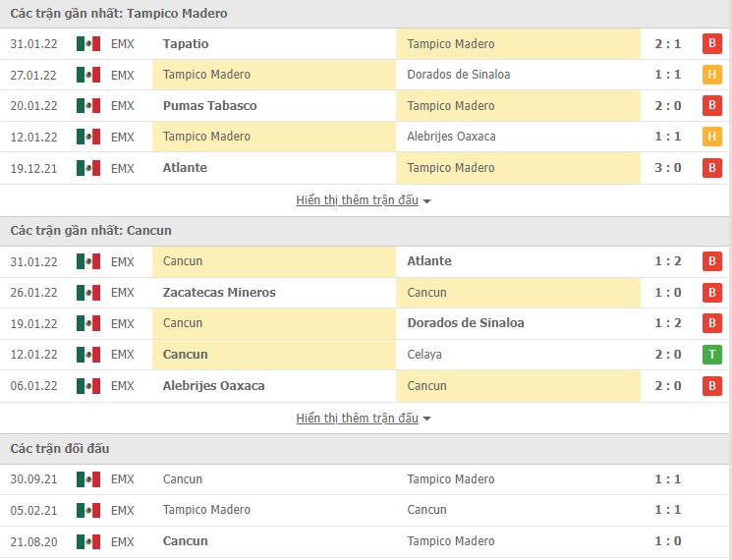Open Celaya team link

coord(426,355)
